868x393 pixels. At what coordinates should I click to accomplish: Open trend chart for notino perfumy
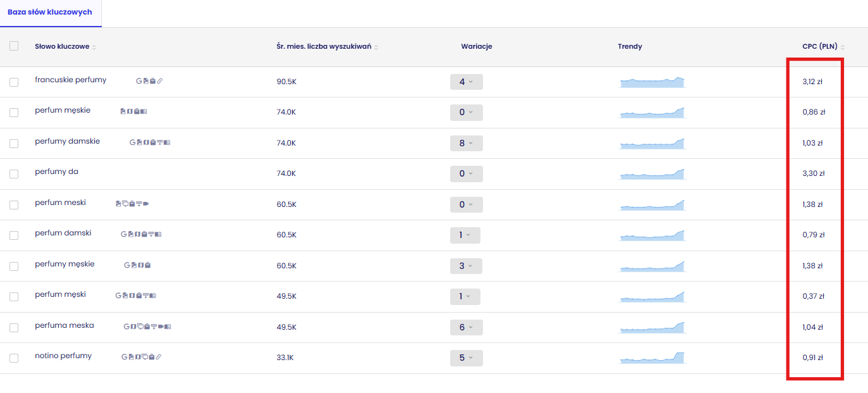click(x=652, y=358)
